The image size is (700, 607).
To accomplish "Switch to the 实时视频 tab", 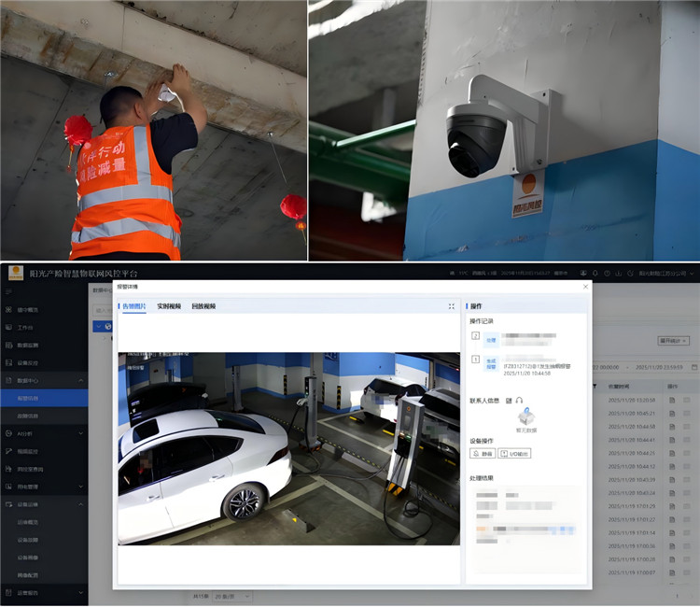I will click(x=169, y=306).
